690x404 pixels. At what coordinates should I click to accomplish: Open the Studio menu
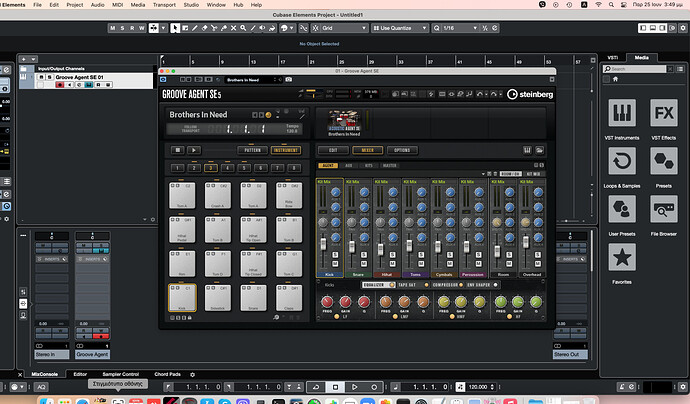pyautogui.click(x=191, y=5)
